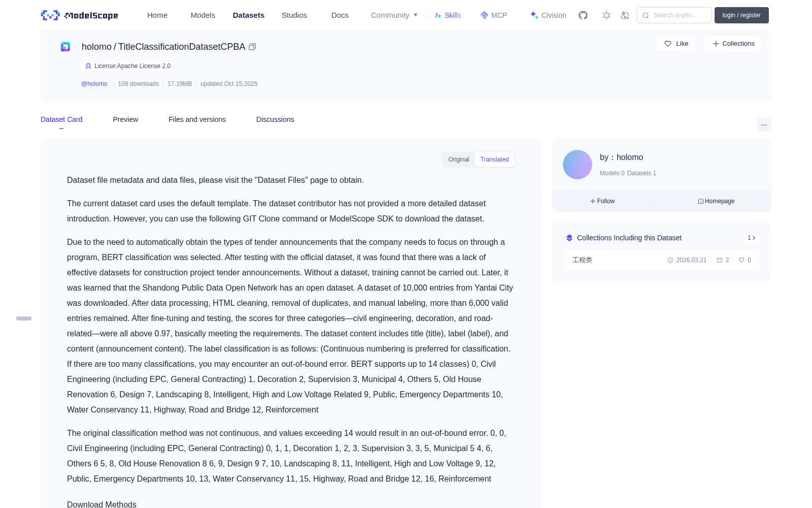Click the Apache License 2.0 tag
The height and width of the screenshot is (508, 812).
click(x=127, y=66)
